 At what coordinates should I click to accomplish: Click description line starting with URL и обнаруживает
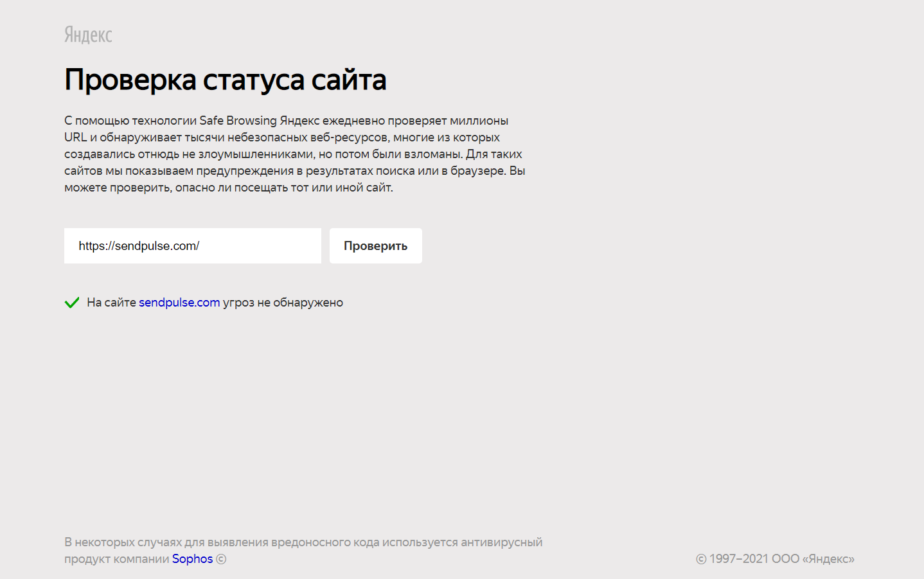281,138
